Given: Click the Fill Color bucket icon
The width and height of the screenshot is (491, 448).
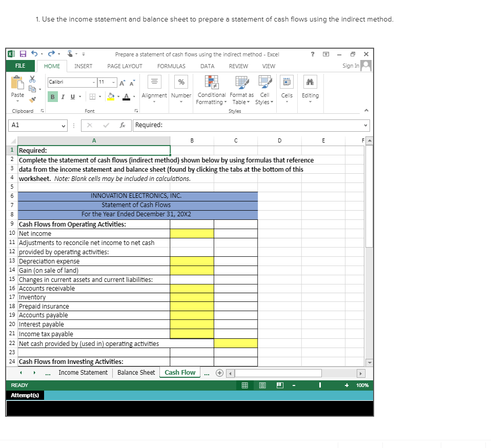Looking at the screenshot, I should (110, 97).
